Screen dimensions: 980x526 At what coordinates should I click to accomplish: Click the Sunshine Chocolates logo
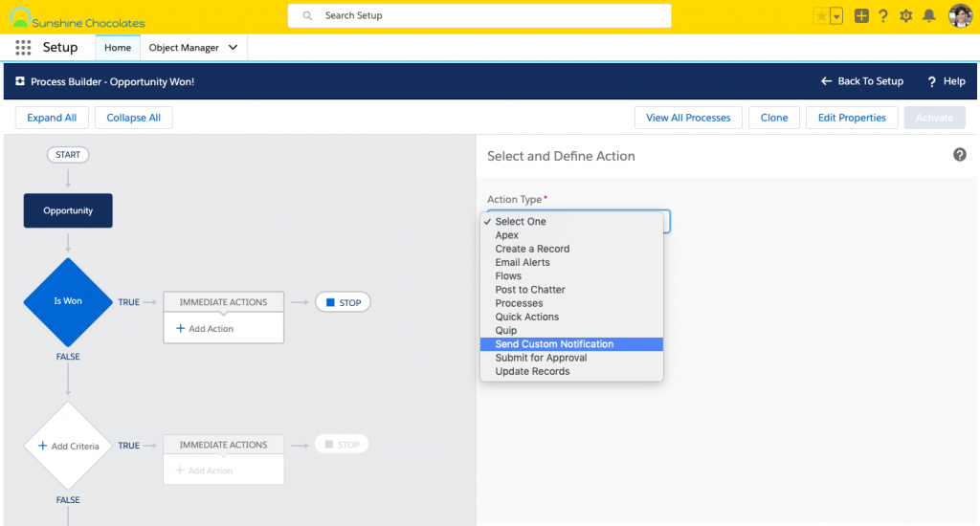point(77,18)
